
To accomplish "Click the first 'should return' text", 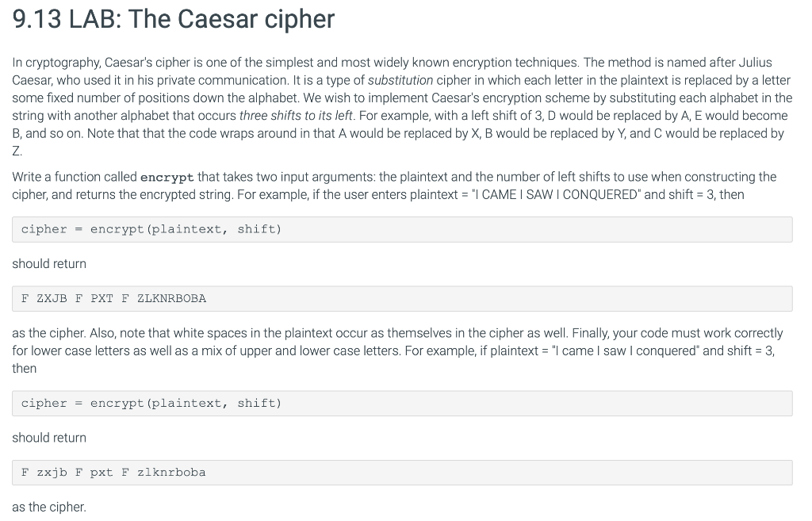I will tap(49, 263).
